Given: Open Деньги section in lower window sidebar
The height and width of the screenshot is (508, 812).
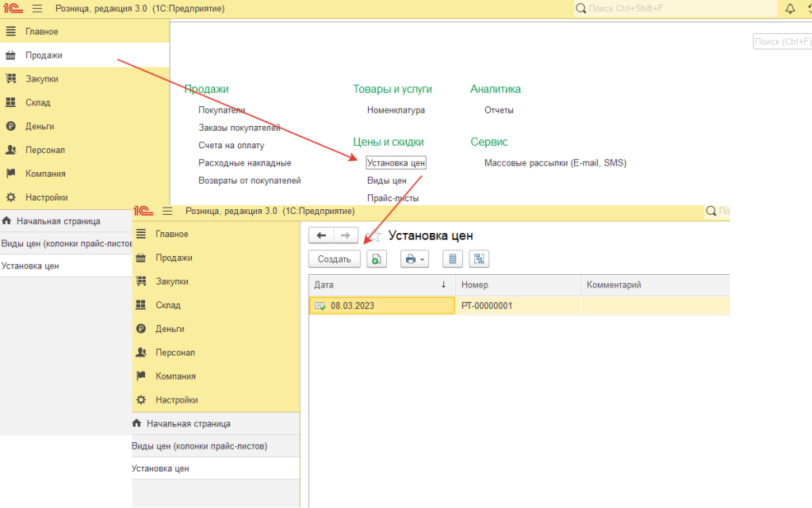Looking at the screenshot, I should [216, 329].
